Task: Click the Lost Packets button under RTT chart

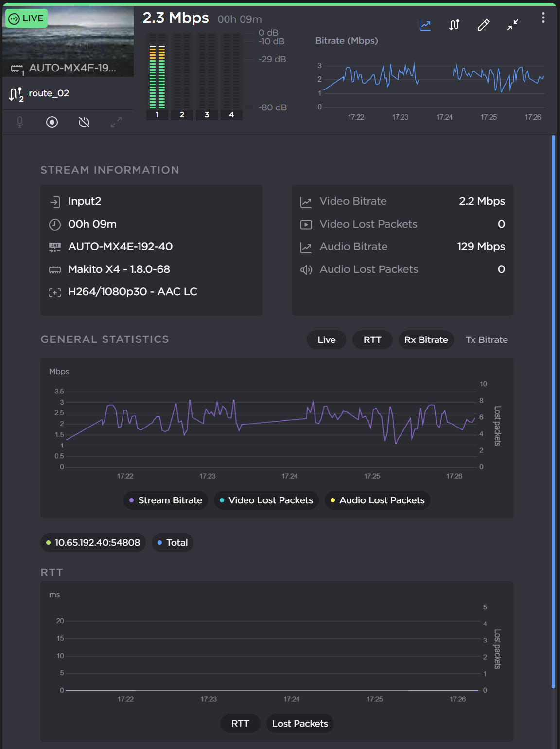Action: pos(299,723)
